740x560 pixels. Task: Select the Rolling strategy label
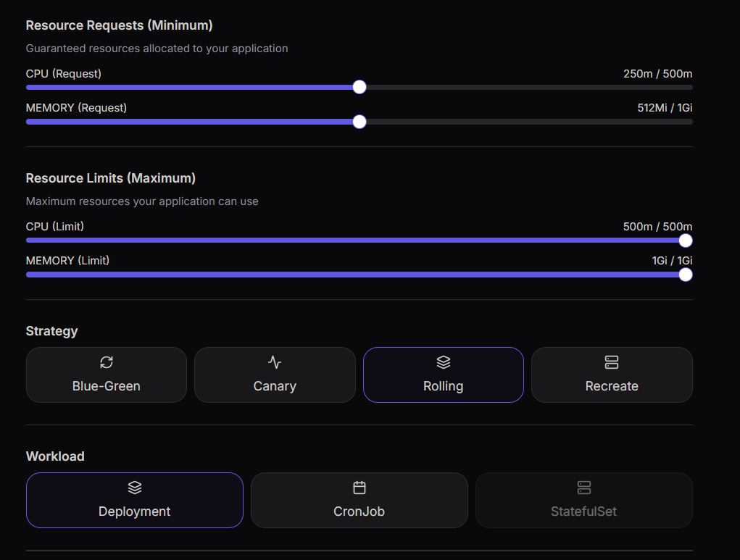pyautogui.click(x=444, y=386)
